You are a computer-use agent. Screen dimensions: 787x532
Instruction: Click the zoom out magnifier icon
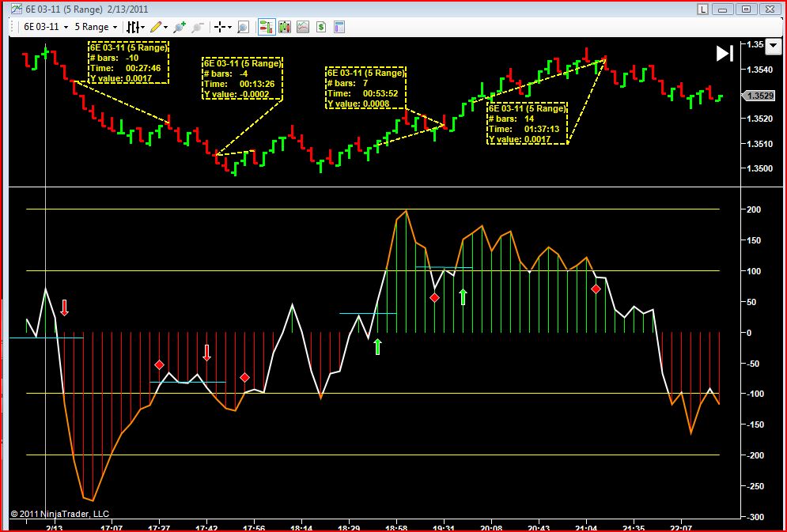point(198,27)
